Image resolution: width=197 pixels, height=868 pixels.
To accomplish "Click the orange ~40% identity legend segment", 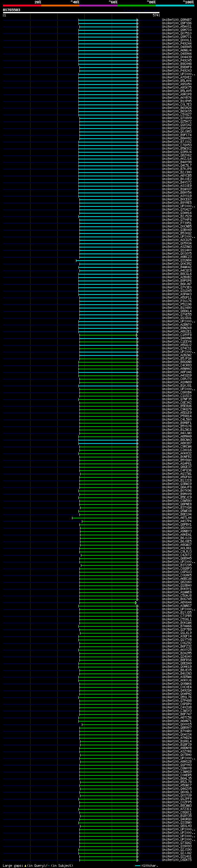I will click(60, 6).
